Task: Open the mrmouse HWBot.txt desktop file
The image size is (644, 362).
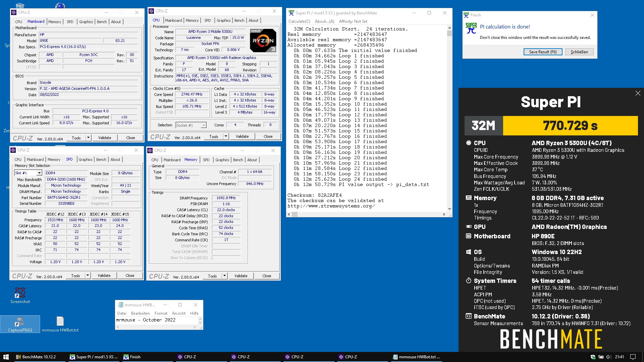Action: click(60, 324)
